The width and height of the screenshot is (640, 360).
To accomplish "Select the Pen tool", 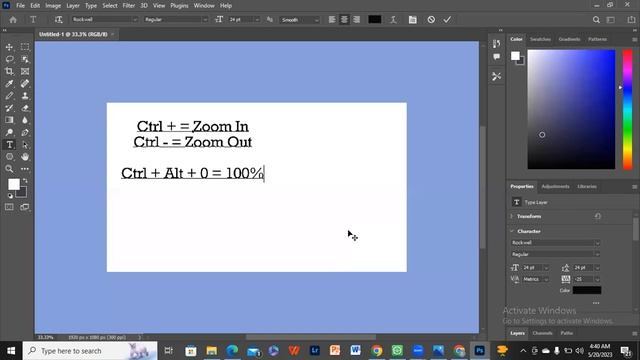I will [x=25, y=132].
